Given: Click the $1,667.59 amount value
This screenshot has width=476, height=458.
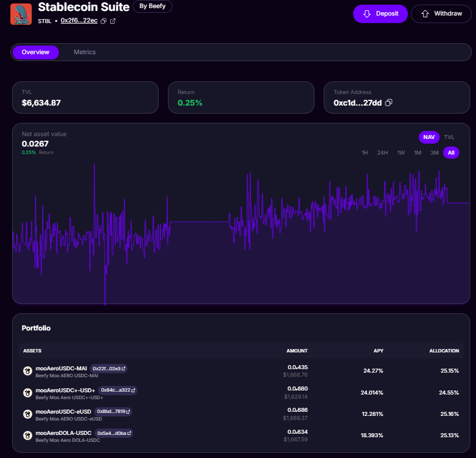Looking at the screenshot, I should [x=295, y=440].
